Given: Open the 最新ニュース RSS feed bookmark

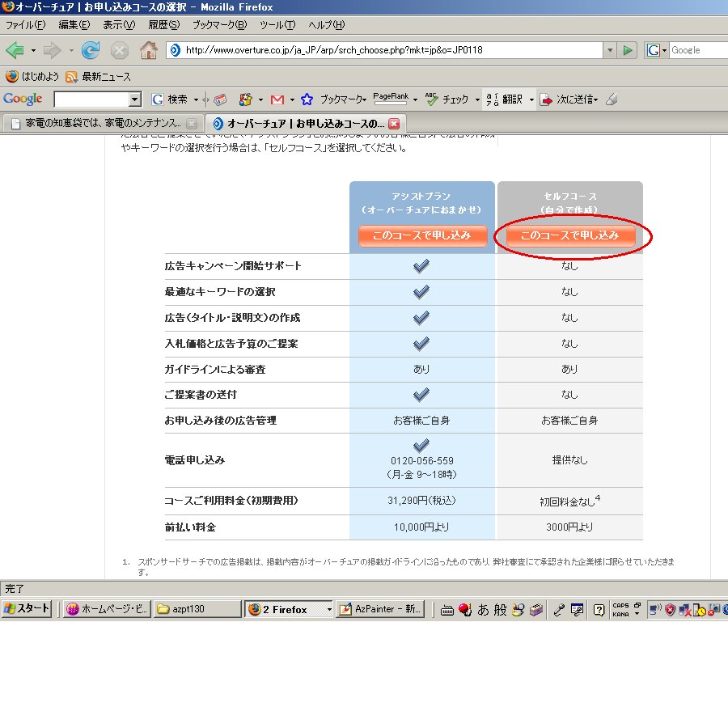Looking at the screenshot, I should tap(99, 77).
